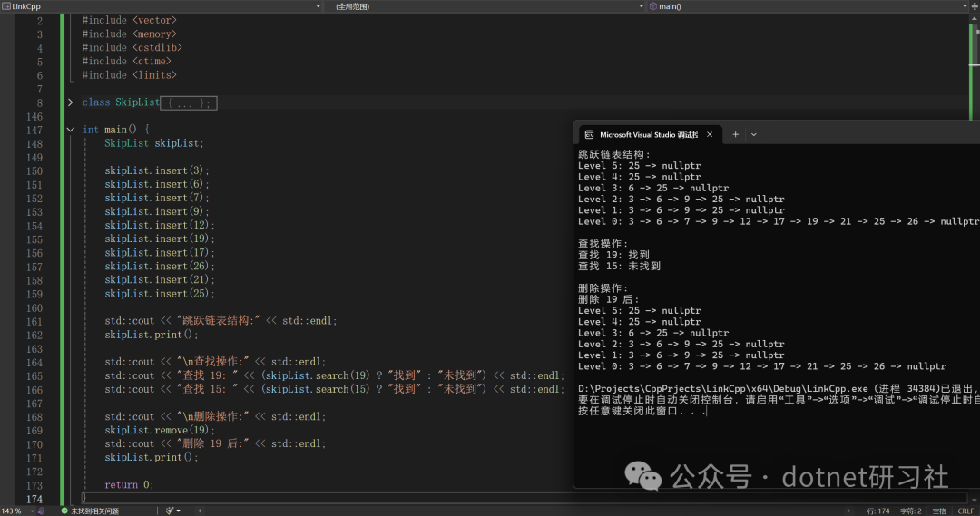Open the LinkCpp project scope dropdown
This screenshot has height=516, width=980.
(162, 6)
